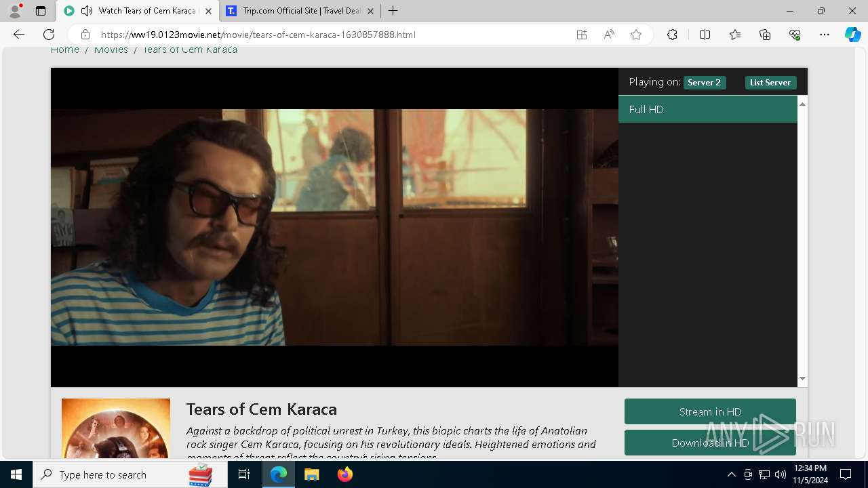Screen dimensions: 868x488
Task: Close the Tears of Cem Karaca tab
Action: coord(208,11)
